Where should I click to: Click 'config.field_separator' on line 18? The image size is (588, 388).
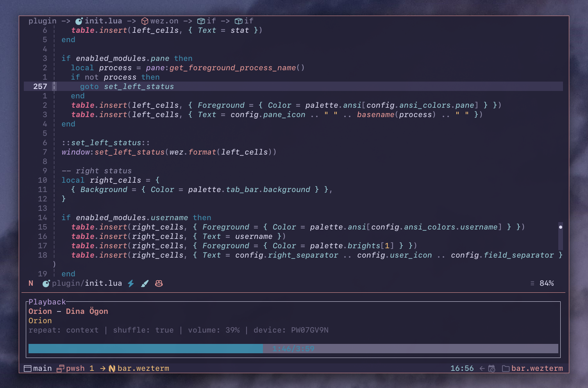502,255
